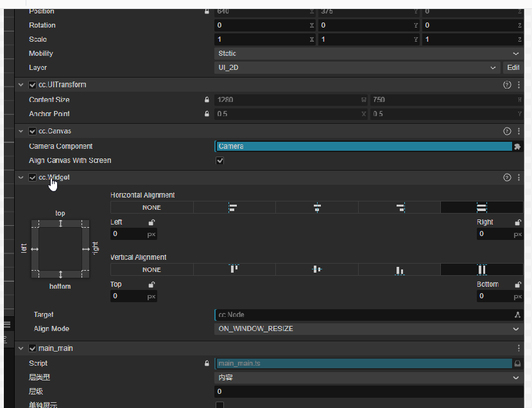Click the Content Size lock icon

coord(207,99)
